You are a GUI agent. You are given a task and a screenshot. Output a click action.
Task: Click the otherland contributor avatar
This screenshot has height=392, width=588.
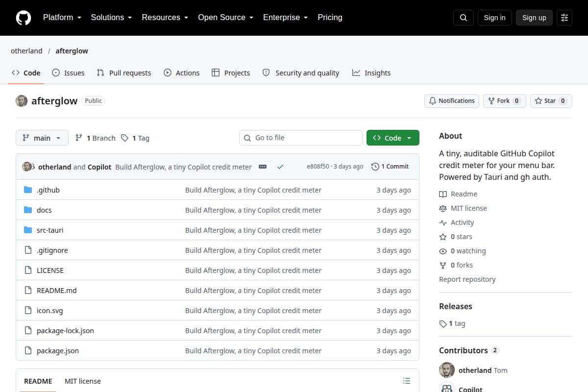pyautogui.click(x=447, y=370)
